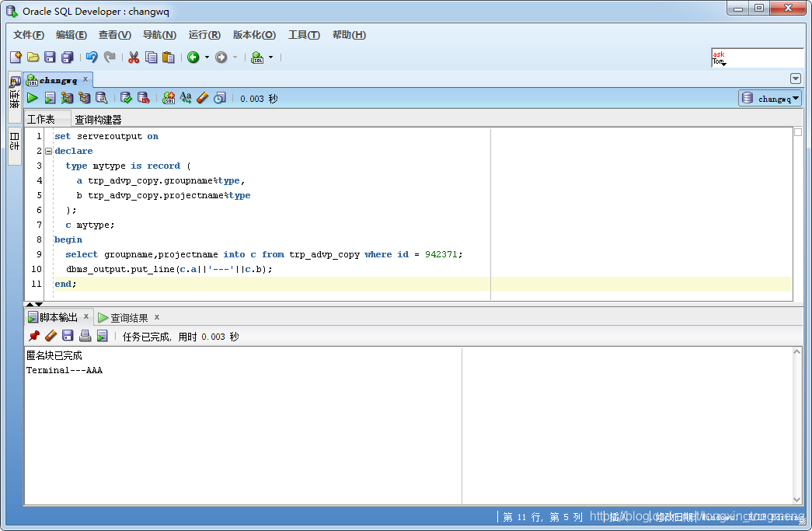812x531 pixels.
Task: Paste from the clipboard icon
Action: [169, 57]
